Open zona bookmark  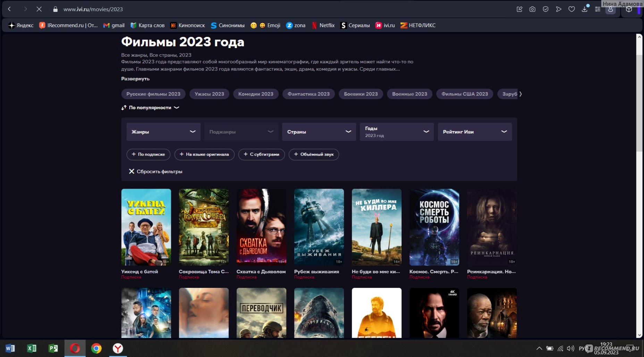(296, 25)
